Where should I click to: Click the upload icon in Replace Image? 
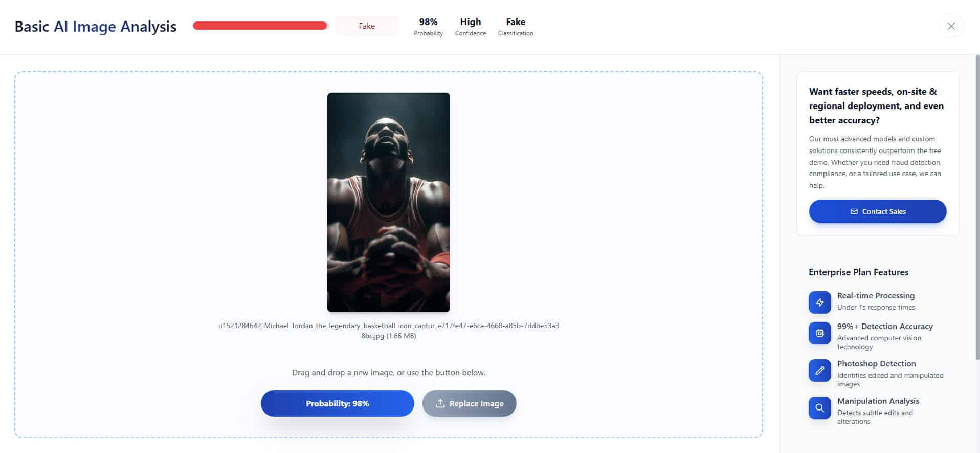point(440,403)
